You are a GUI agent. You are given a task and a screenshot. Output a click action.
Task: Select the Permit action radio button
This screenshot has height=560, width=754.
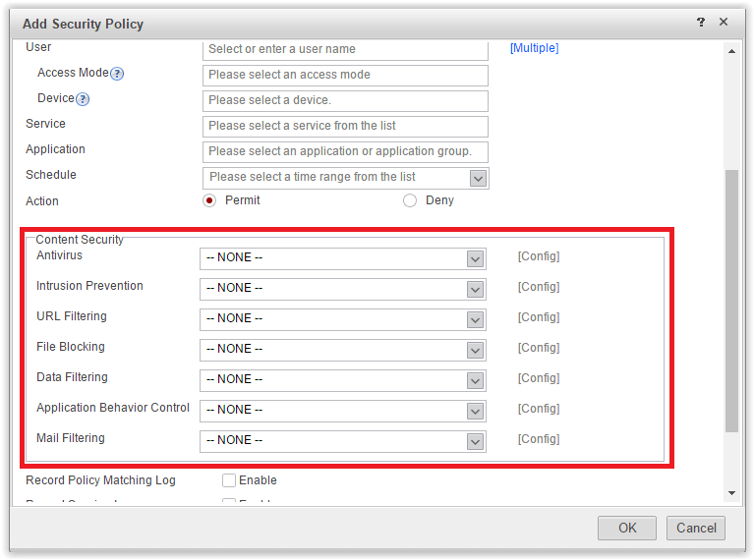pos(208,200)
